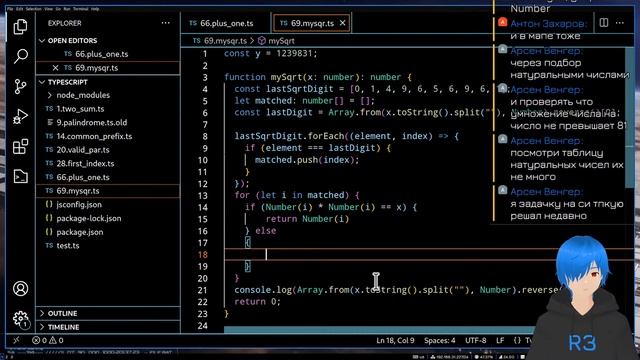Open the Help menu
Viewport: 640px width, 360px height.
[95, 9]
